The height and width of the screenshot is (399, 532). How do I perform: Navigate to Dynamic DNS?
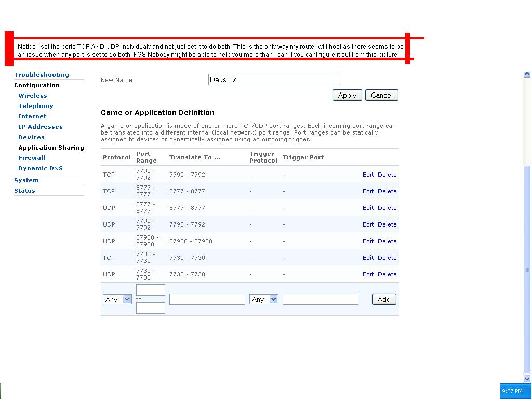(41, 168)
